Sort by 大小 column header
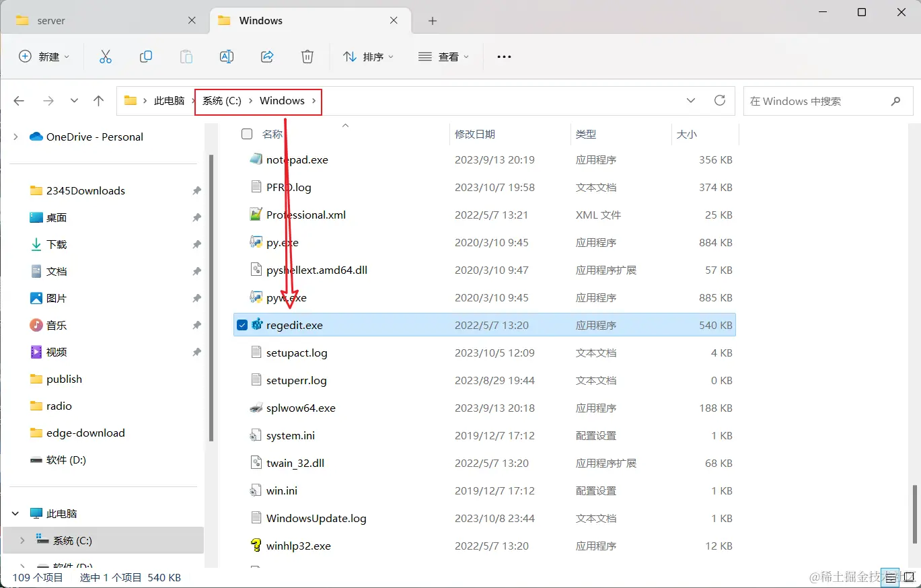The width and height of the screenshot is (921, 588). [x=687, y=134]
